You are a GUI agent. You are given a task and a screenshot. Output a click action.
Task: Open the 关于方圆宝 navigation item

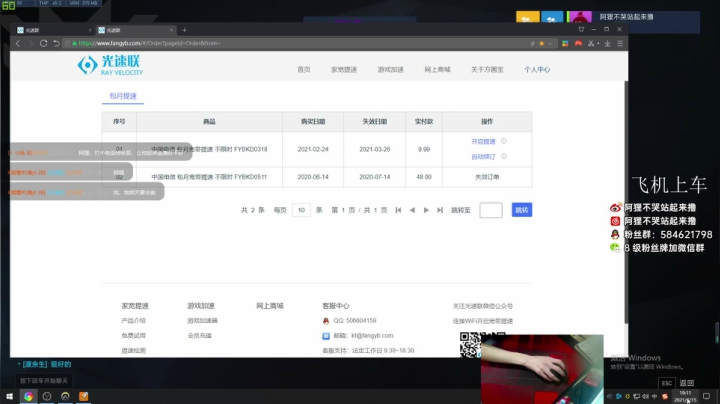[x=487, y=70]
